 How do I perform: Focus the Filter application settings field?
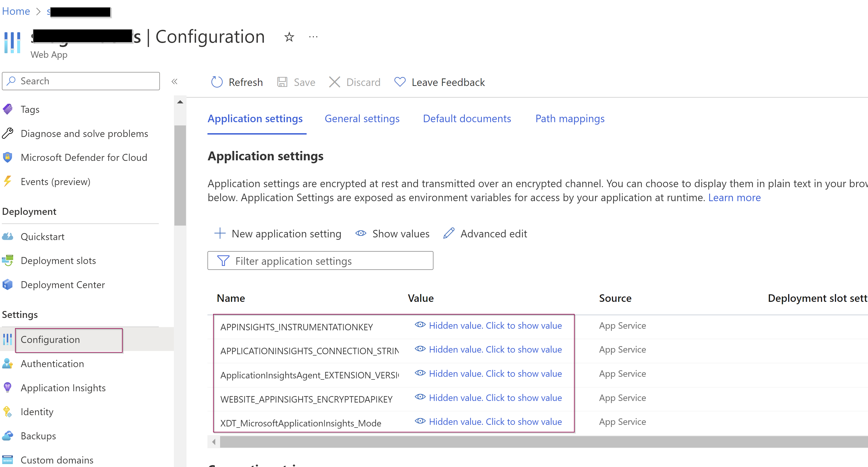click(320, 260)
